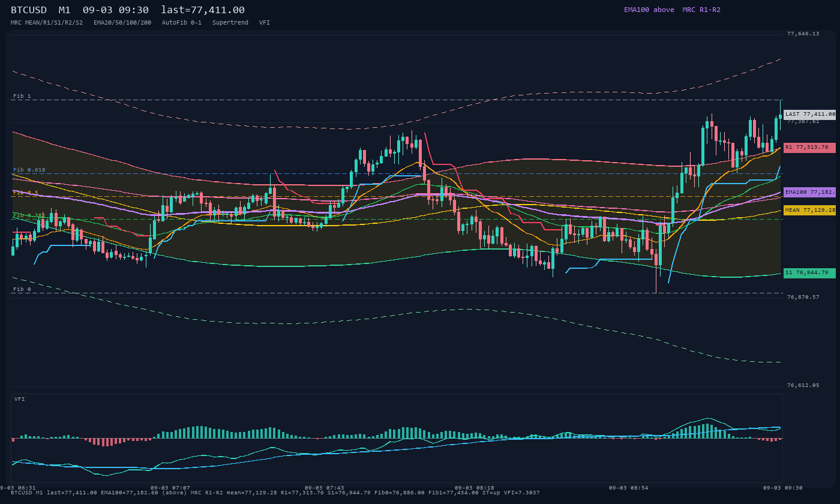Click the 76,870.57 price axis label
The image size is (840, 504).
click(x=803, y=297)
